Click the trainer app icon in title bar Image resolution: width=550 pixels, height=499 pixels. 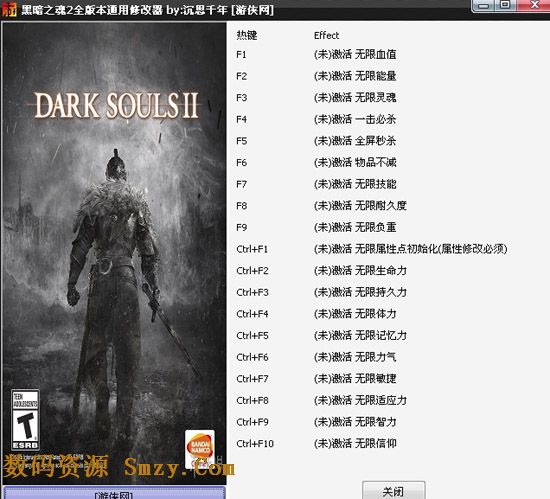[8, 9]
